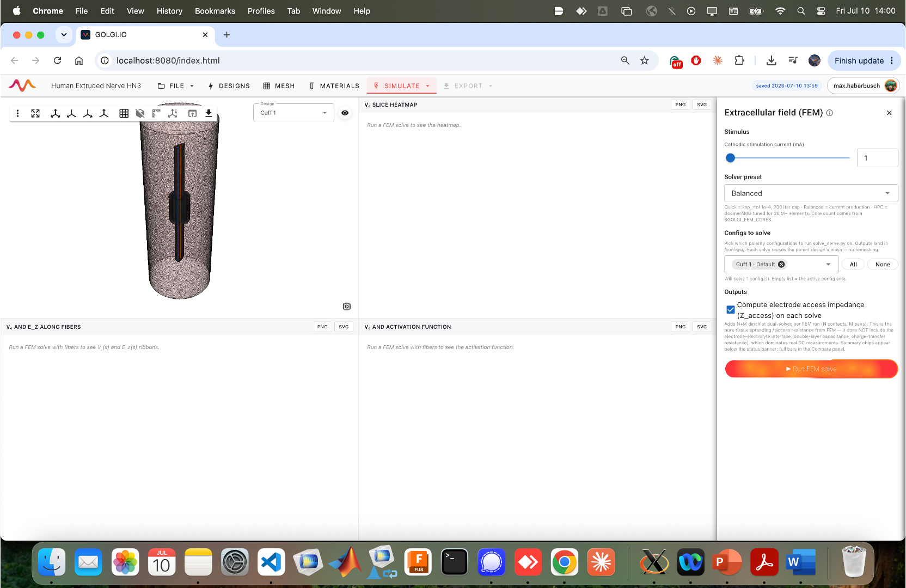Screen dimensions: 906x588
Task: Bookmark this page with the star icon
Action: tap(645, 60)
